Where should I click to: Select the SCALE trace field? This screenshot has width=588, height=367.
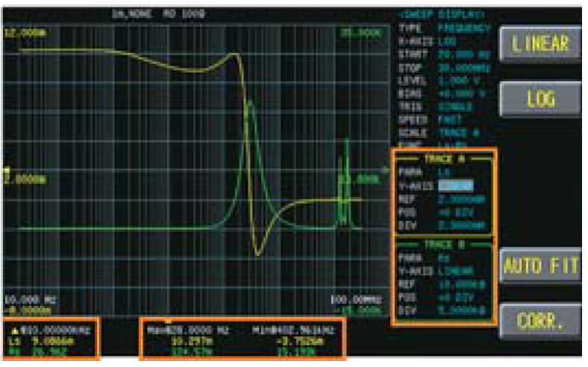tap(460, 133)
